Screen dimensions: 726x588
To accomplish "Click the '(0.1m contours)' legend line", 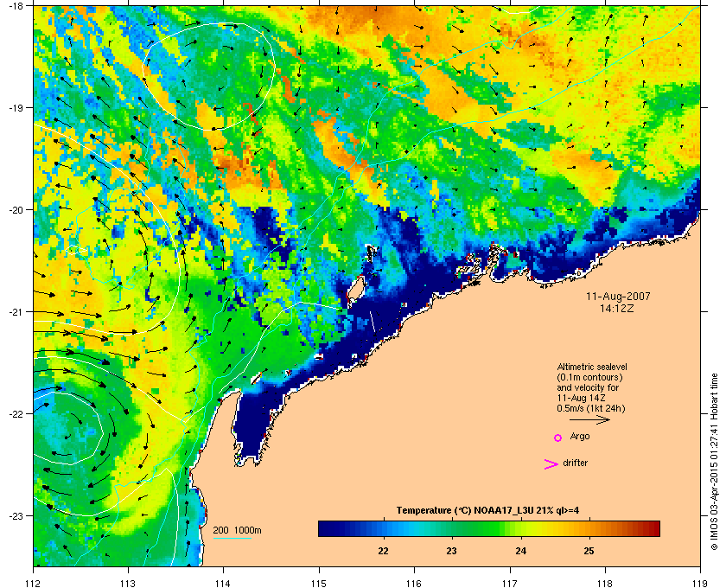I will (589, 377).
